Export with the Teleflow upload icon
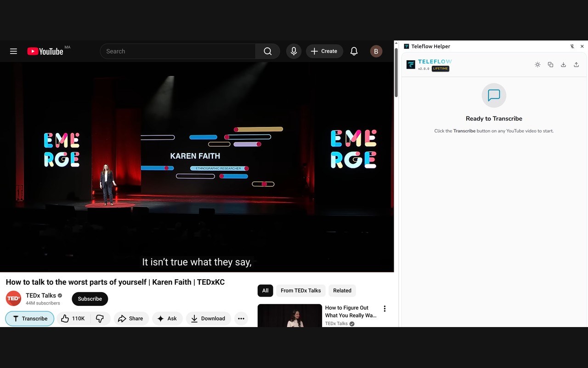The width and height of the screenshot is (588, 368). click(x=576, y=65)
